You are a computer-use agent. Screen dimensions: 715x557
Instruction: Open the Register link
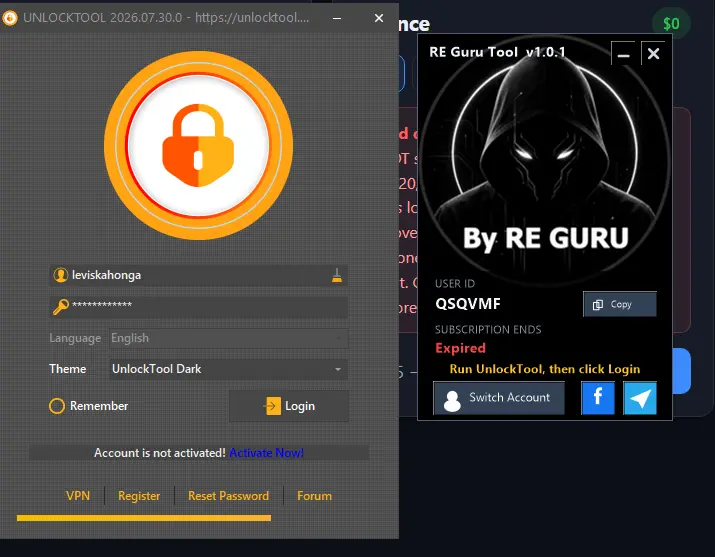coord(139,495)
